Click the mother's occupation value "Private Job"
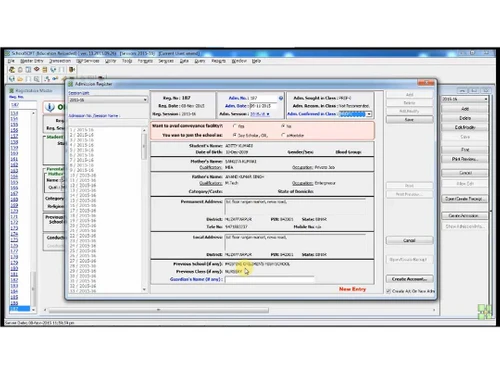The image size is (500, 375). [x=325, y=167]
